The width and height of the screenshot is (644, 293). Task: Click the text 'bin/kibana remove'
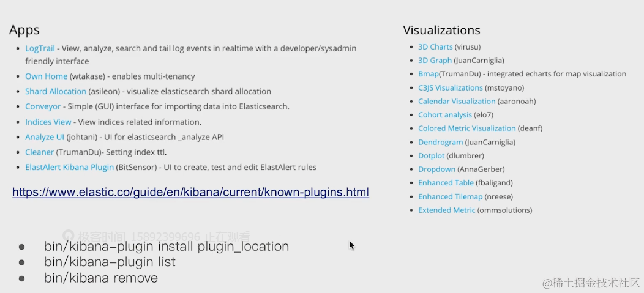[x=101, y=278]
